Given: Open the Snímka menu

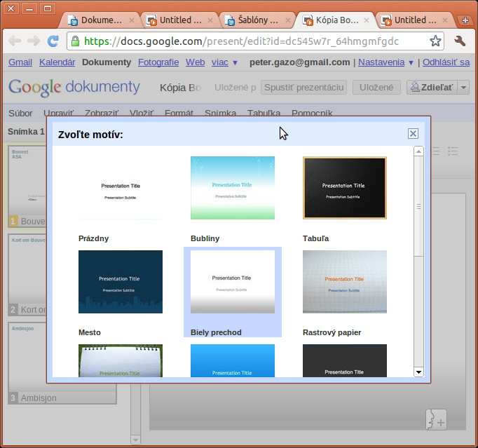Looking at the screenshot, I should (x=220, y=113).
